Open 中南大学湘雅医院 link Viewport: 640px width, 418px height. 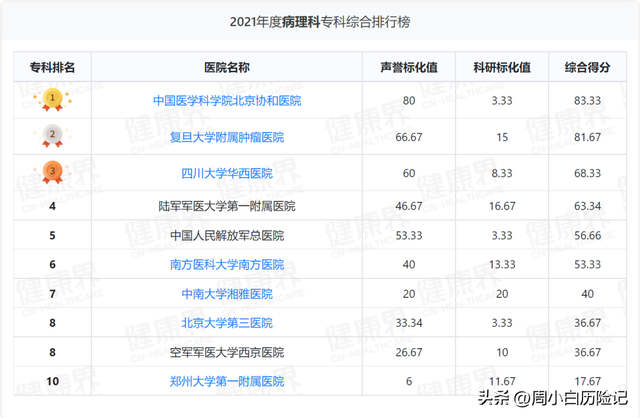click(227, 294)
